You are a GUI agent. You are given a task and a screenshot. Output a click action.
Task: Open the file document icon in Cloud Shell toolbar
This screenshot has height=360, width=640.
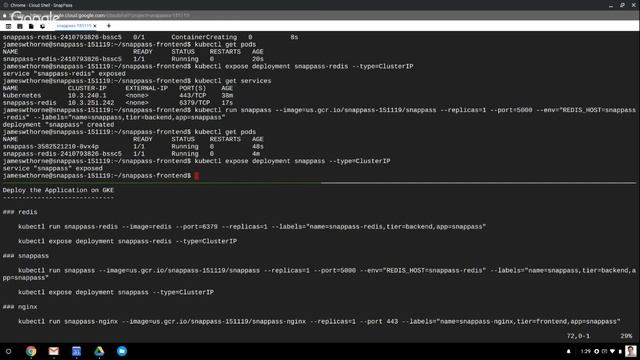coord(31,26)
